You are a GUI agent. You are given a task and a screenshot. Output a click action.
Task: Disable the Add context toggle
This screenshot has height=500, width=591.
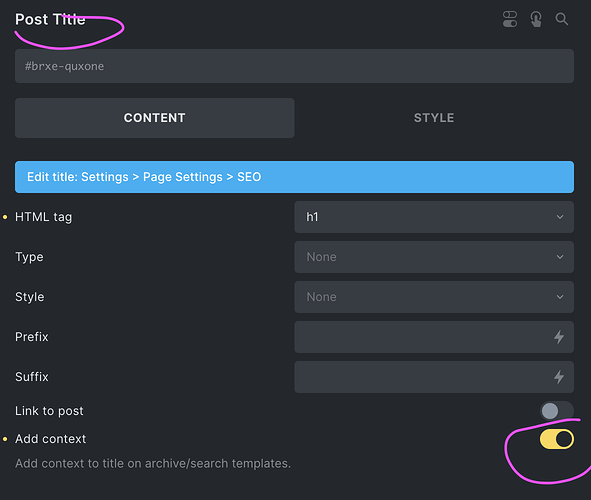557,439
